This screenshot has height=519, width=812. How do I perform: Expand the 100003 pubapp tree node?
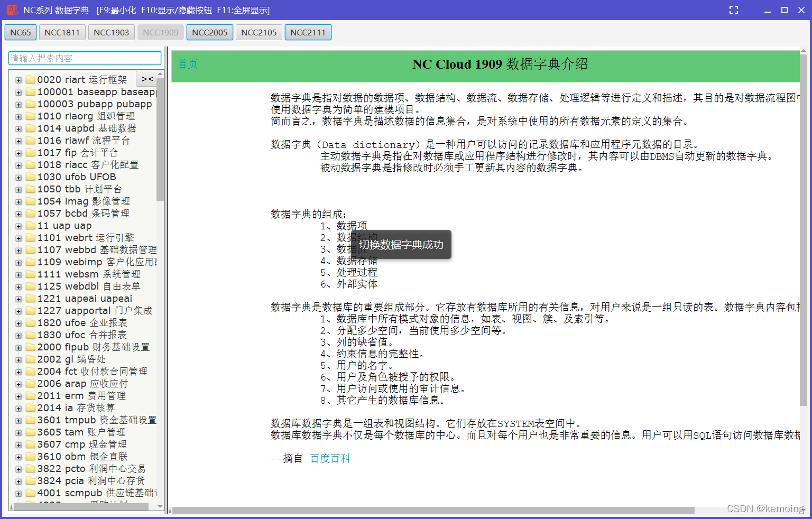(x=19, y=105)
